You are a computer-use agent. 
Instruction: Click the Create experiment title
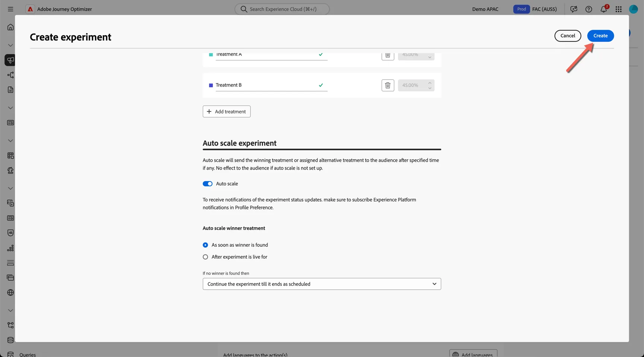[70, 37]
